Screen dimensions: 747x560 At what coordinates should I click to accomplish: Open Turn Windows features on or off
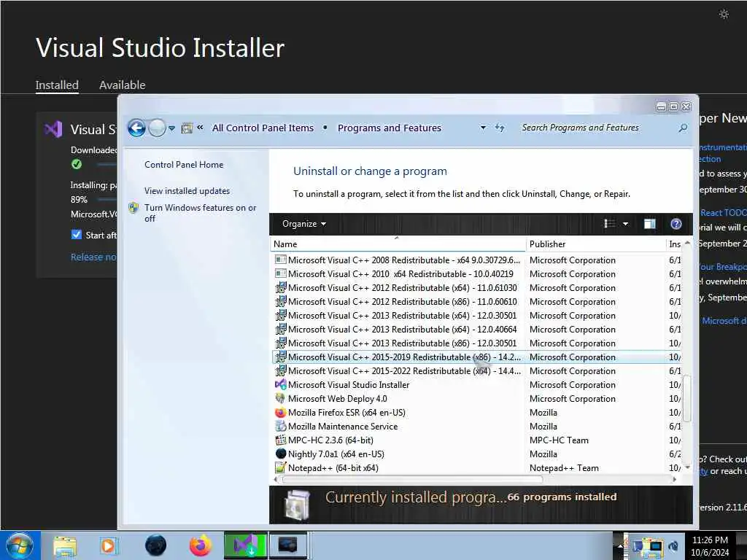pos(200,213)
